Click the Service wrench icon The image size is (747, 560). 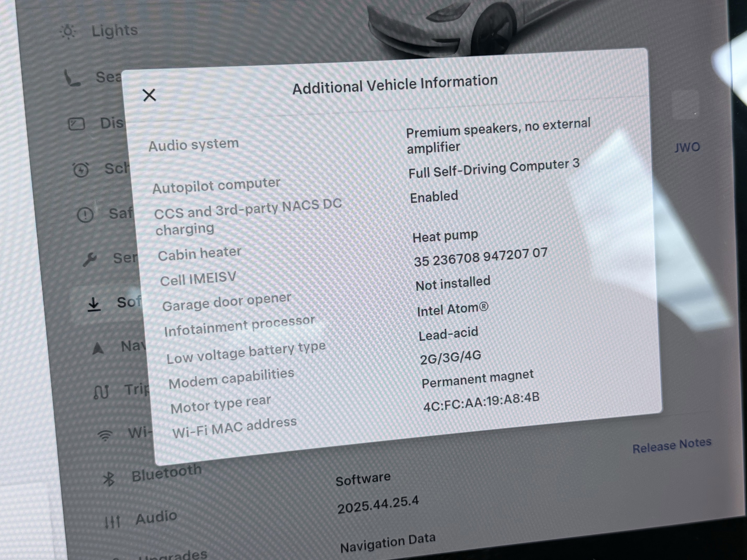[90, 260]
